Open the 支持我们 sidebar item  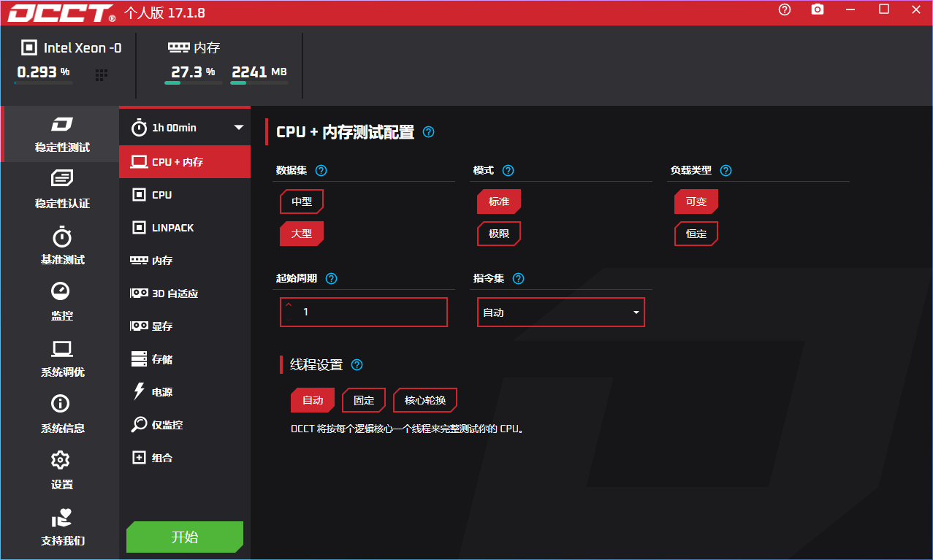pos(62,528)
